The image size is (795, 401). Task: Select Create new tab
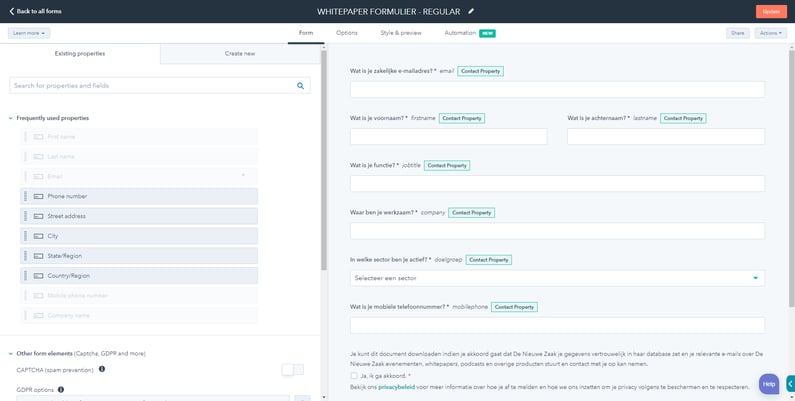pos(240,54)
